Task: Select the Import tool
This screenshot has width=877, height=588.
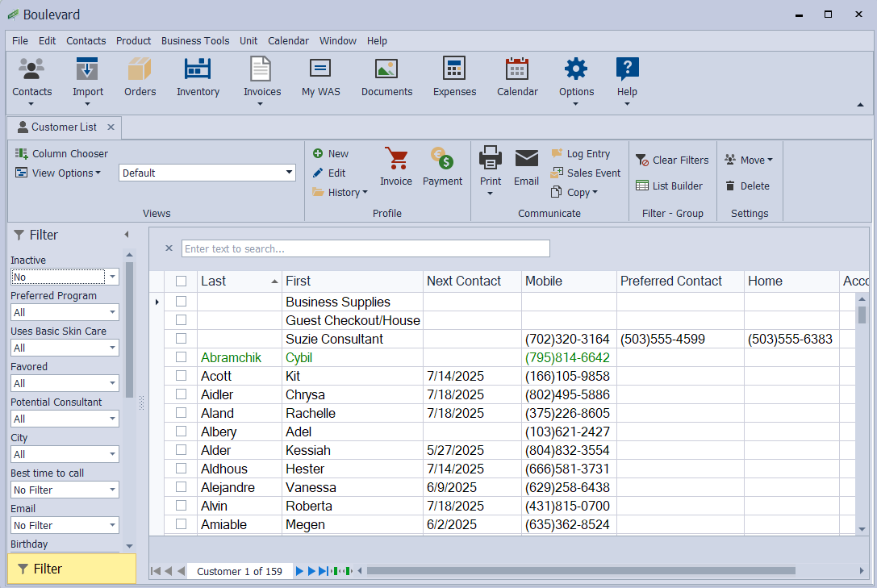Action: pyautogui.click(x=87, y=77)
